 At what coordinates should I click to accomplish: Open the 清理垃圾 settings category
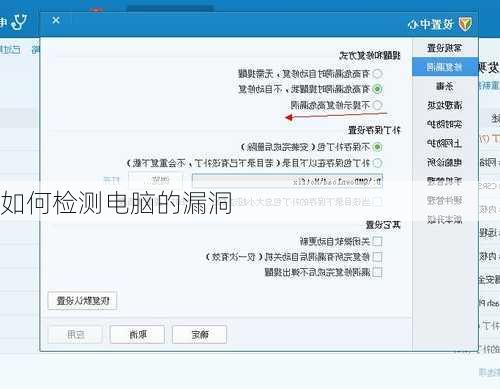445,105
